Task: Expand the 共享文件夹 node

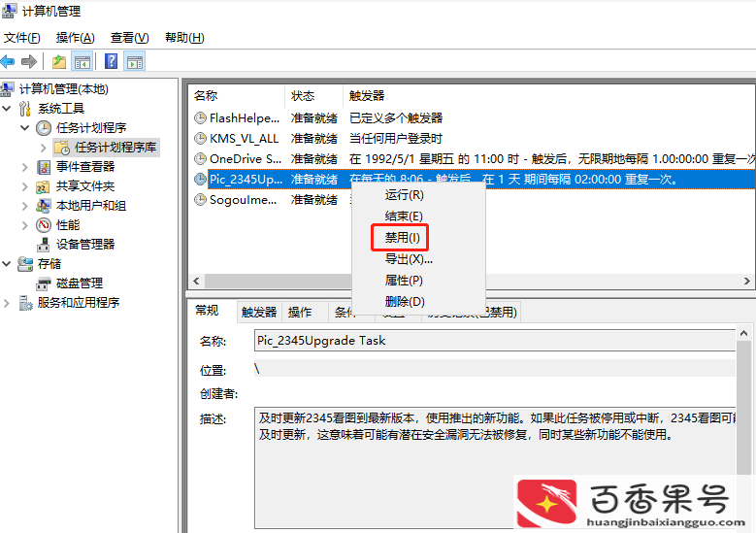Action: [x=25, y=186]
